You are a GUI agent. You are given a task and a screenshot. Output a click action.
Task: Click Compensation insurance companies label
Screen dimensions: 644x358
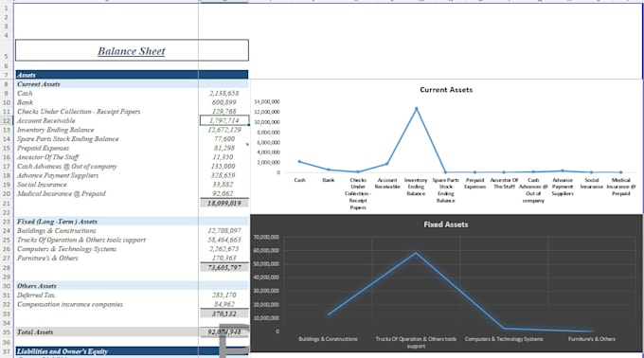[70, 304]
